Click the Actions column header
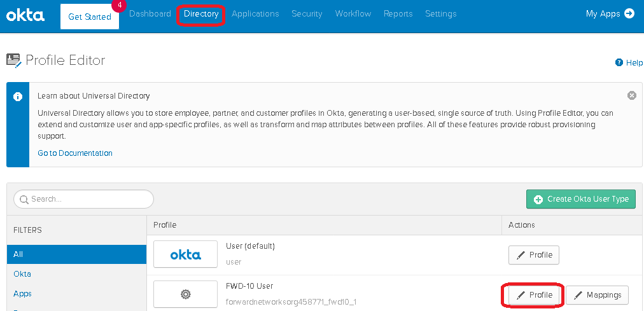Screen dimensions: 644x311 coord(522,225)
